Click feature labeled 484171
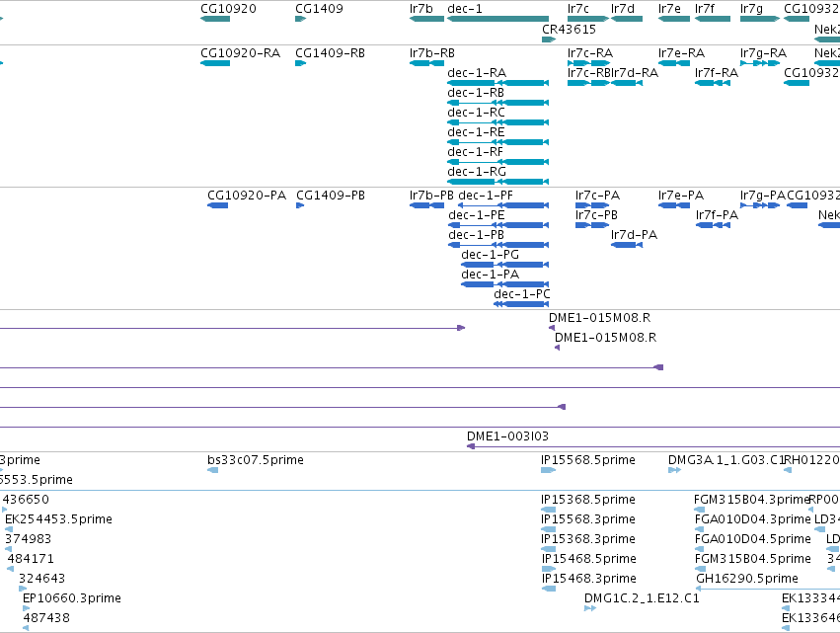Screen dimensions: 840x633 coord(11,569)
